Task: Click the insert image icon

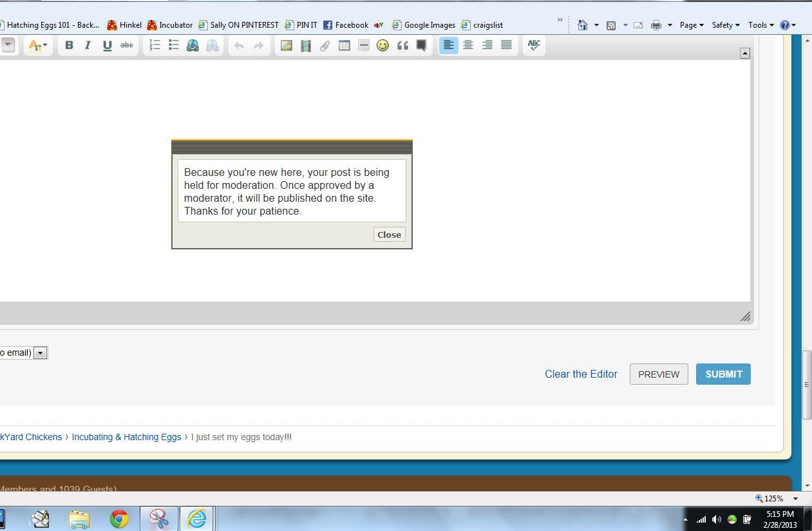Action: tap(287, 45)
